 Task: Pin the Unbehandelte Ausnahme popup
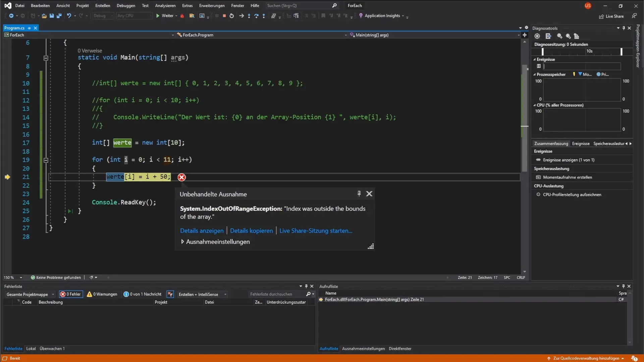tap(359, 193)
